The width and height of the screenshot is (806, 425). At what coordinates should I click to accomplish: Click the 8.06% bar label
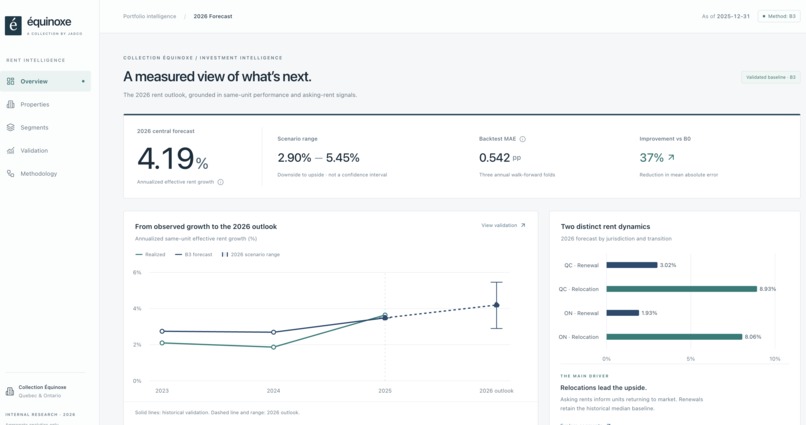[x=753, y=337]
